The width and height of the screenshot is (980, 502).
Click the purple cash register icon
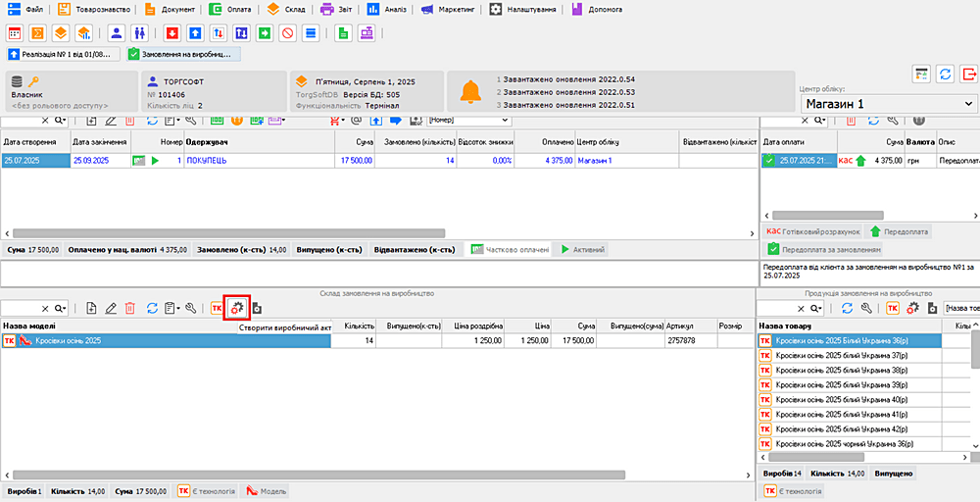point(366,33)
